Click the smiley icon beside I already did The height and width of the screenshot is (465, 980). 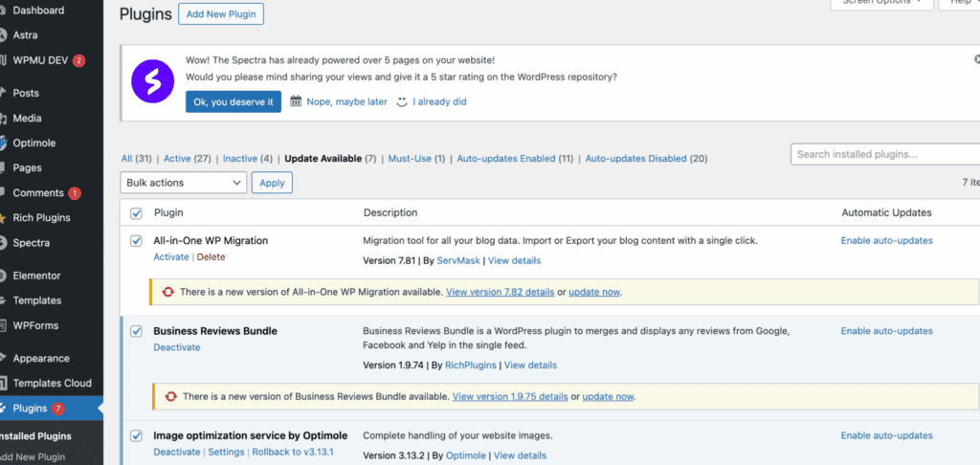point(403,101)
